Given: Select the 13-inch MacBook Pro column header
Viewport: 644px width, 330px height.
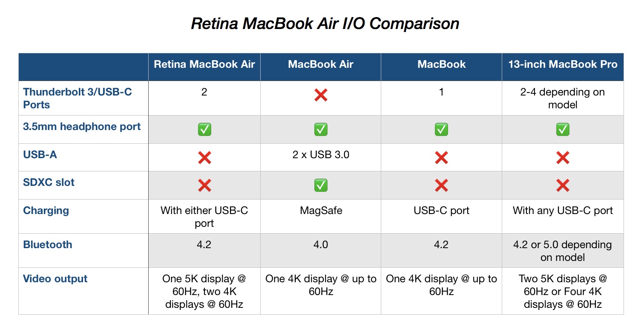Looking at the screenshot, I should pos(563,65).
